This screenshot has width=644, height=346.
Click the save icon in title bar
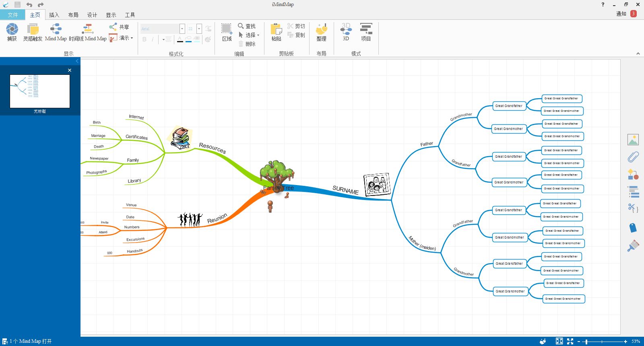coord(17,4)
